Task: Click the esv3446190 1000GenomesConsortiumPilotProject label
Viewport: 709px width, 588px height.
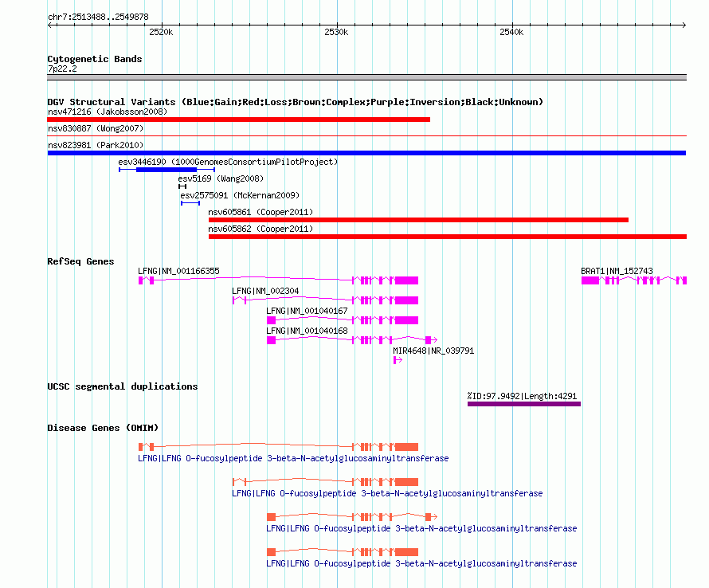Action: click(228, 162)
